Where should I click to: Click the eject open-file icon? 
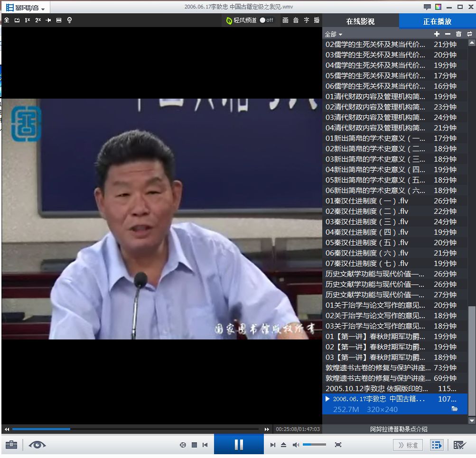coord(283,445)
